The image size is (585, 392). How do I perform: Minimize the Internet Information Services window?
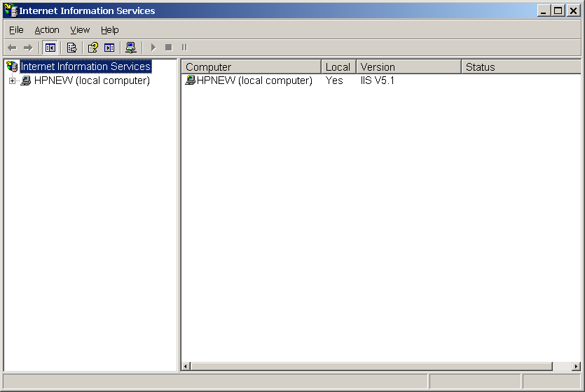coord(544,10)
